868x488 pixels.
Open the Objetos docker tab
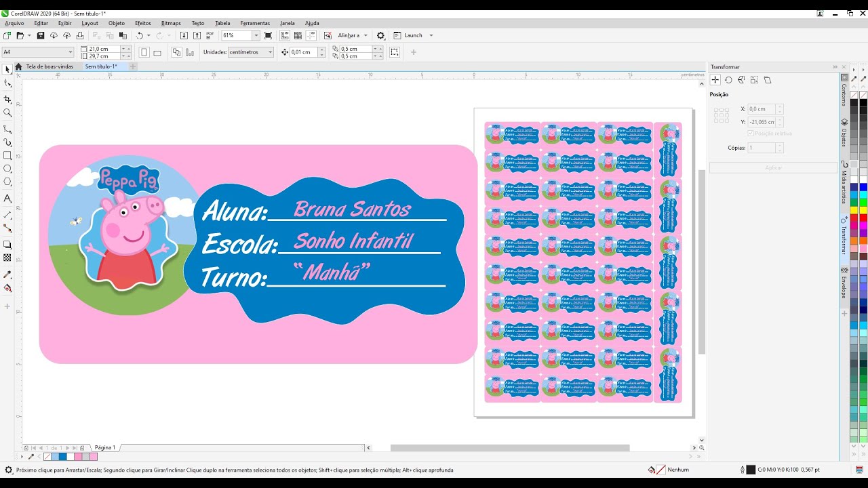(844, 132)
